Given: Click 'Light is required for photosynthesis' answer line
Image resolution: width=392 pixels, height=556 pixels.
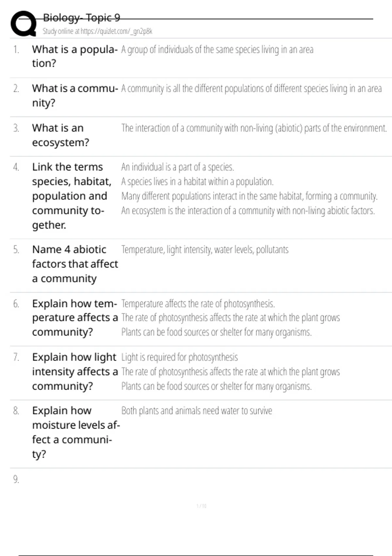Looking at the screenshot, I should [x=180, y=357].
